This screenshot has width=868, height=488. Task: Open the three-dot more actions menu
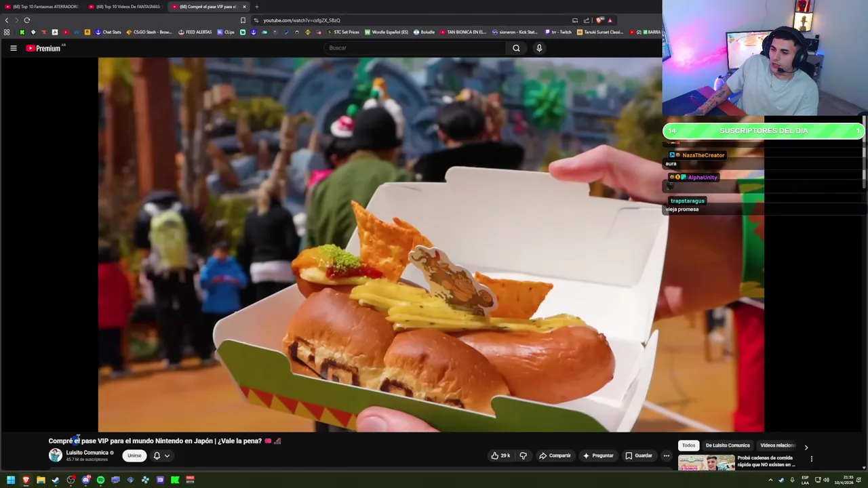pos(666,455)
